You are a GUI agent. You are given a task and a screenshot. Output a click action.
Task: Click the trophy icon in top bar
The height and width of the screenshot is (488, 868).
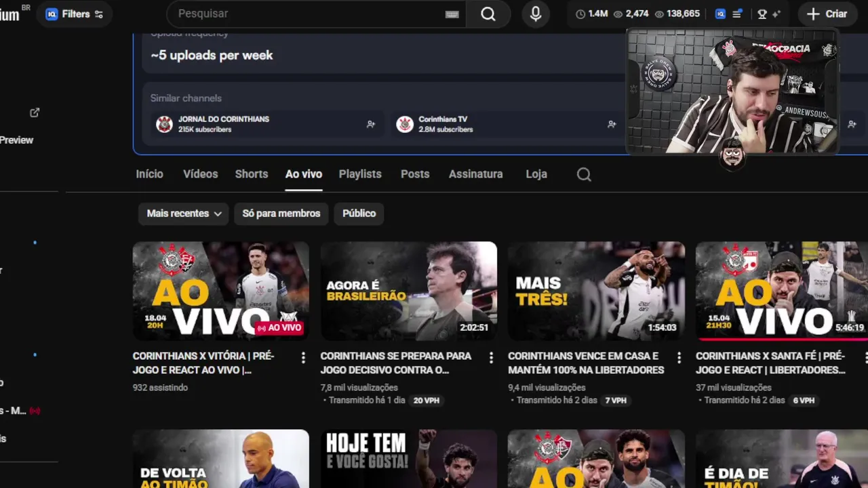pos(762,14)
